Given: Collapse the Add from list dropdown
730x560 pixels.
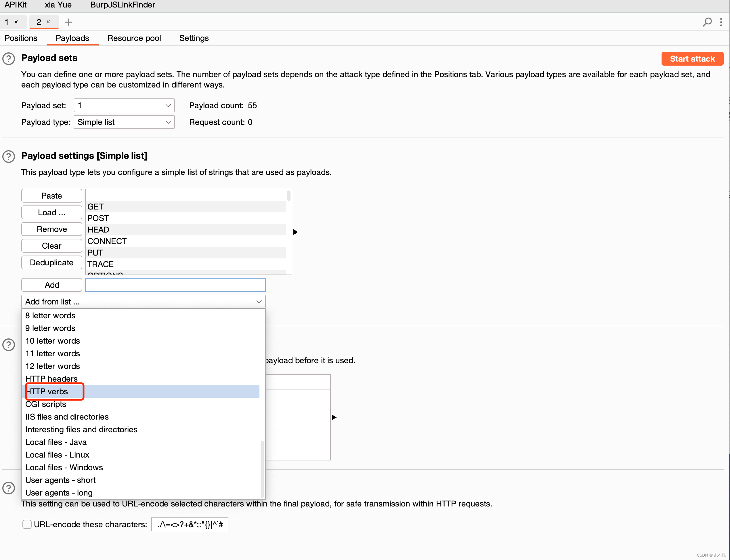Looking at the screenshot, I should pyautogui.click(x=143, y=301).
